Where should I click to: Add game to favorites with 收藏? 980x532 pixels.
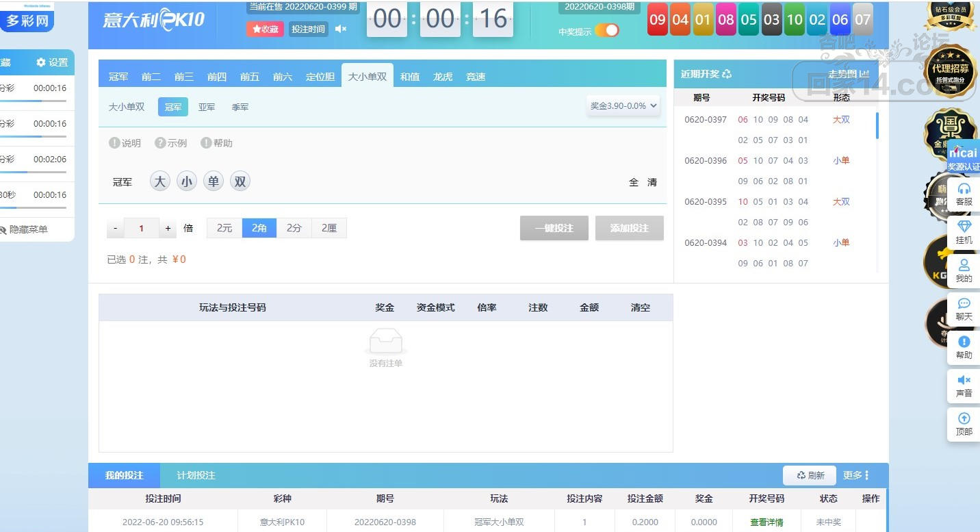[x=265, y=29]
